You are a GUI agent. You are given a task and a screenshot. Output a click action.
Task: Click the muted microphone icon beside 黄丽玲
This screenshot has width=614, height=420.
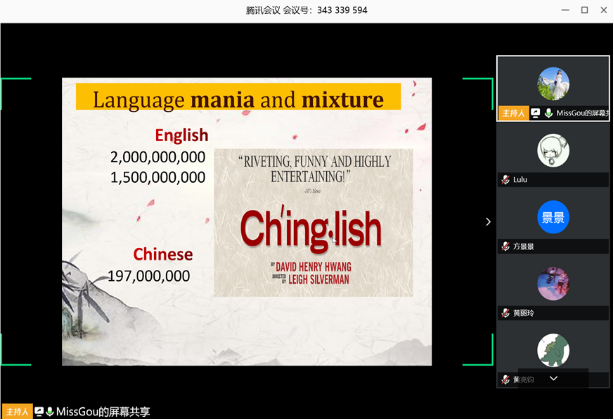coord(506,313)
